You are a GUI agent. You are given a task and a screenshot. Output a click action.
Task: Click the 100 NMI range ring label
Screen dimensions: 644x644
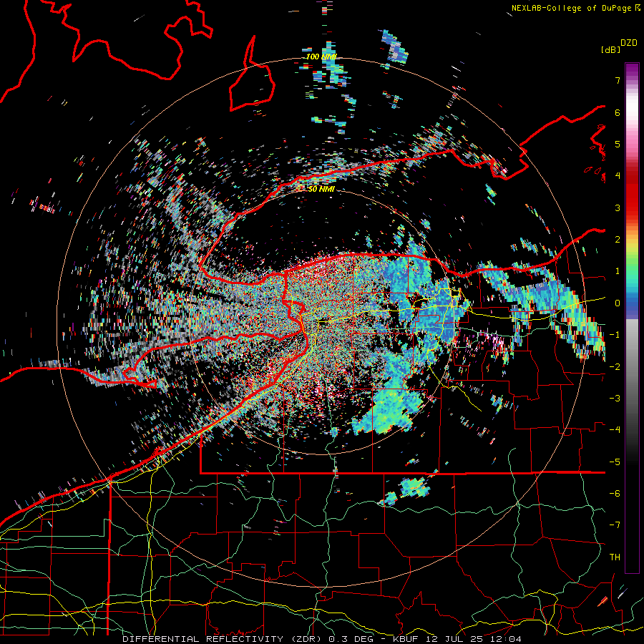point(321,57)
